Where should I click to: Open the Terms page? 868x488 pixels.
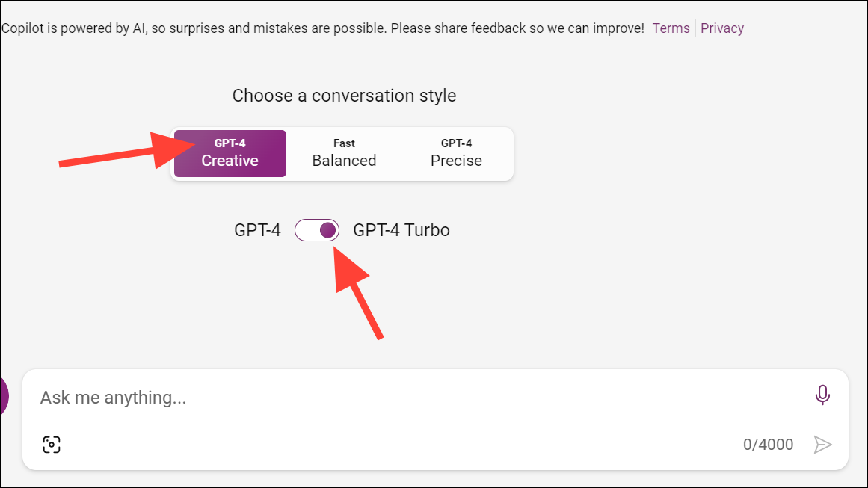click(x=671, y=28)
